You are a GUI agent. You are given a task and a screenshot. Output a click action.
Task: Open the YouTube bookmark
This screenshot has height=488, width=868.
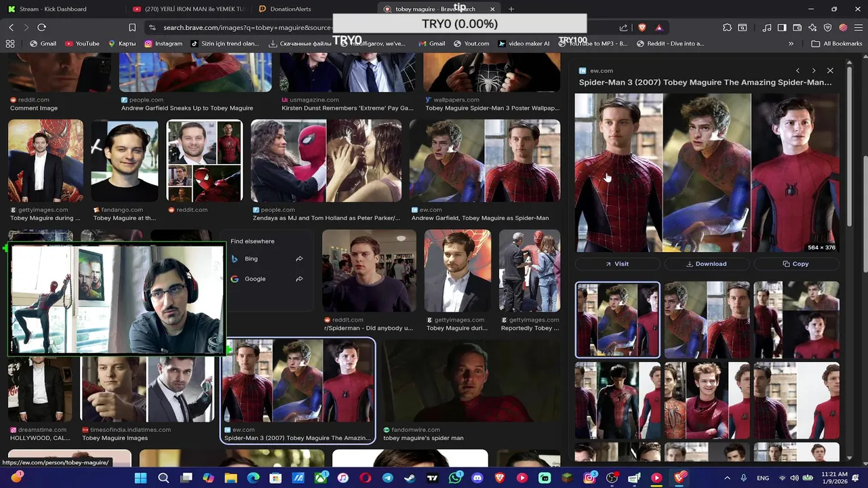click(x=82, y=43)
